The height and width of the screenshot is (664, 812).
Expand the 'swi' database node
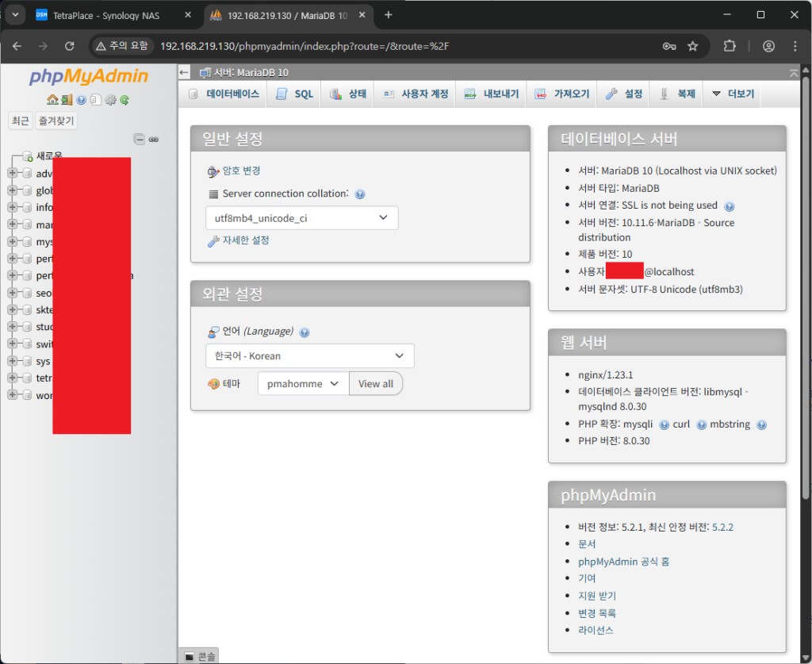13,344
